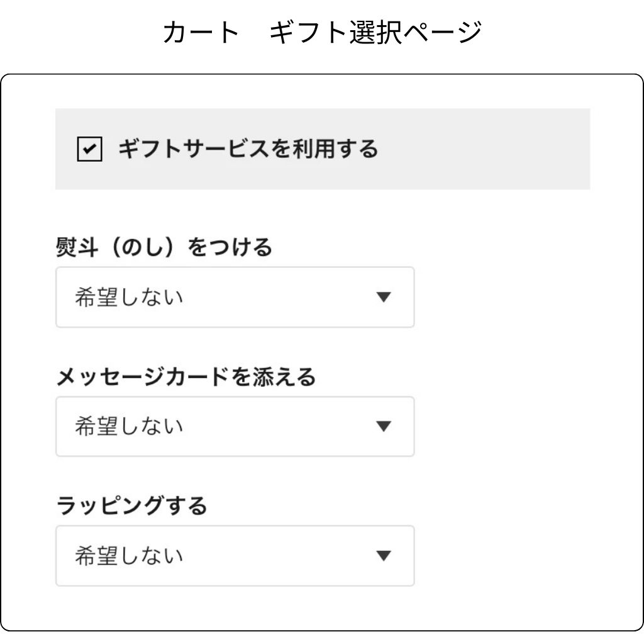Click the checkmark icon in the gift banner
Image resolution: width=644 pixels, height=644 pixels.
click(x=89, y=150)
